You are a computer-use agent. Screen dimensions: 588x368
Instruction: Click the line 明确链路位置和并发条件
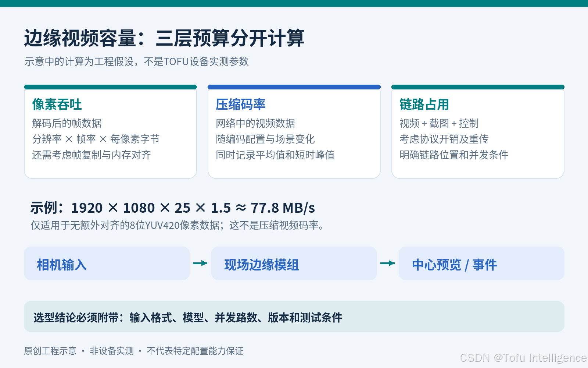point(454,155)
